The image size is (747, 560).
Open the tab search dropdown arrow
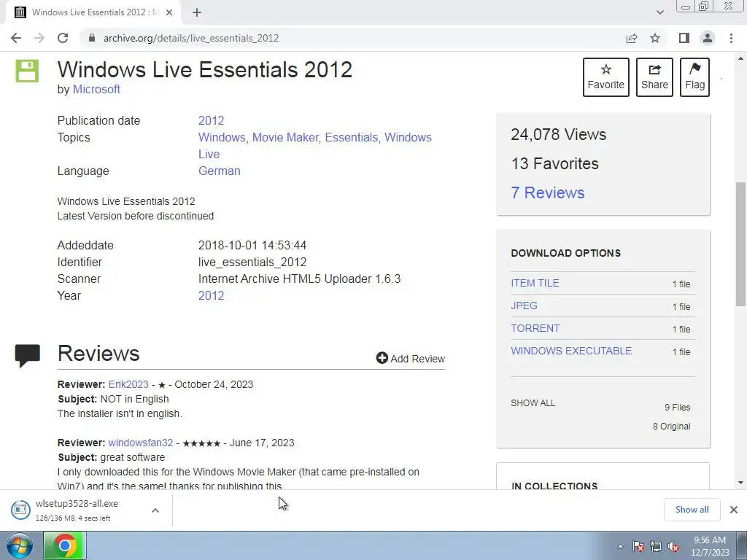659,12
